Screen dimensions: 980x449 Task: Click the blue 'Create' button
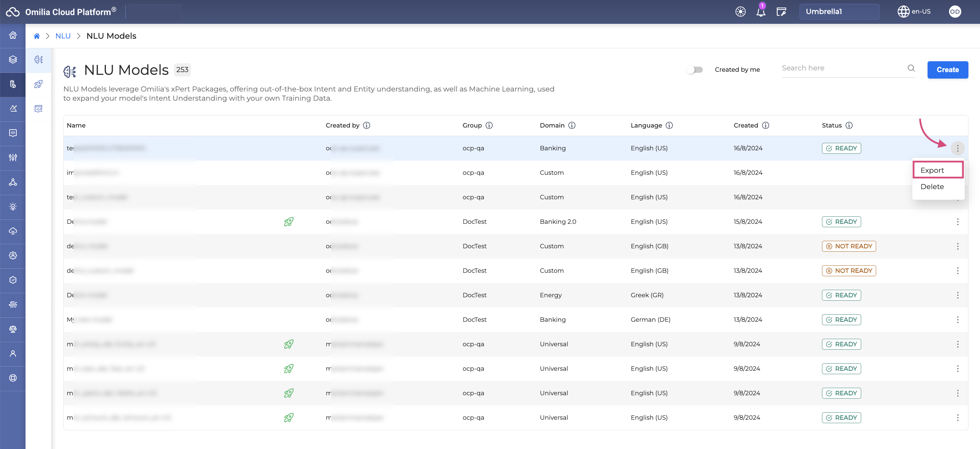coord(948,69)
